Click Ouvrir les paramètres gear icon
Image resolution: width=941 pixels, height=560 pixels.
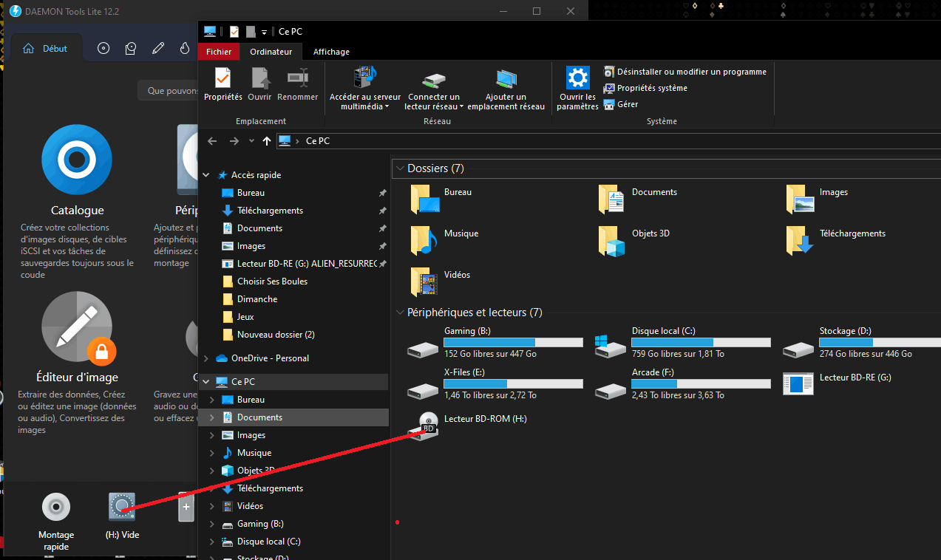[x=577, y=78]
